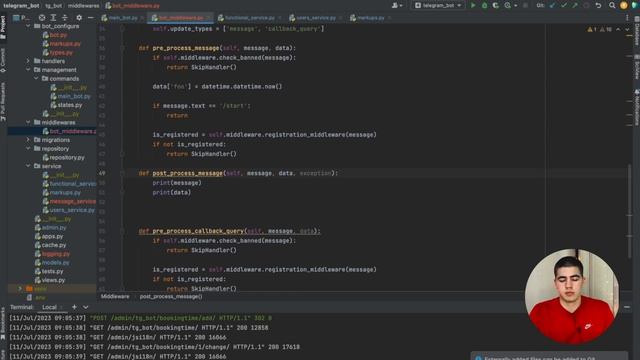Open the Pull Requests tool window strip button
Screen dimensions: 640x360
pyautogui.click(x=3, y=101)
